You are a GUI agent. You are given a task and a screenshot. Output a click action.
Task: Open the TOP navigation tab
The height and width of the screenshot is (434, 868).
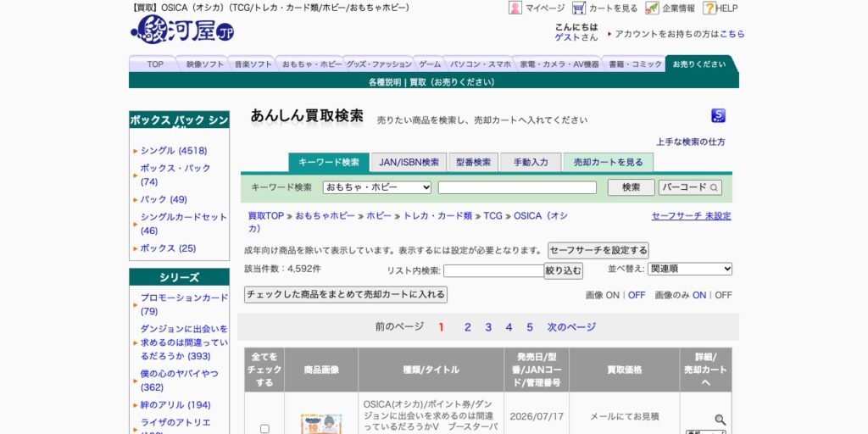(x=155, y=64)
